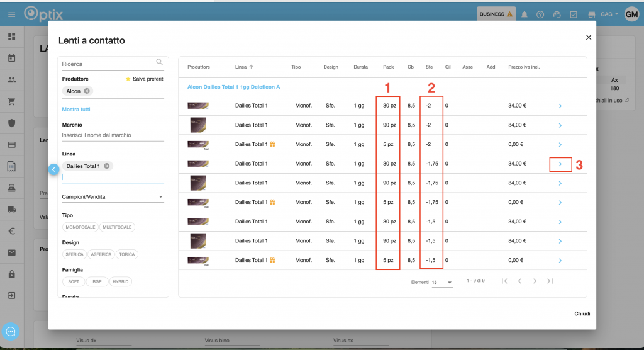Click the help question mark icon

tap(540, 14)
